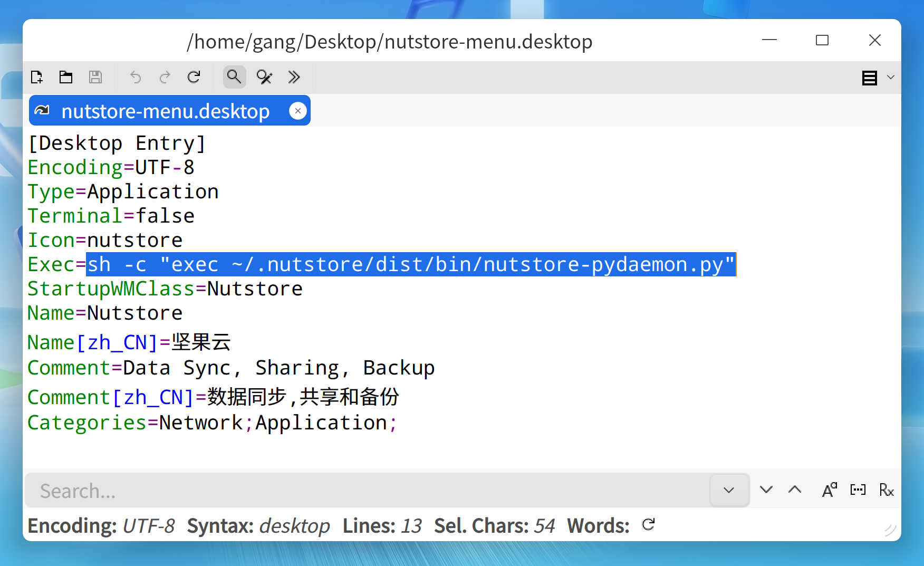Refresh the word count in status bar

649,525
